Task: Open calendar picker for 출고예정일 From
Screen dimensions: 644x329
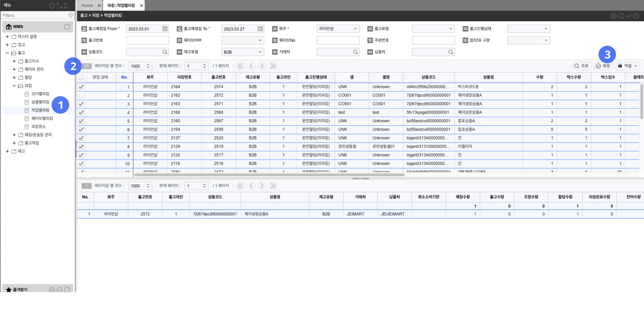Action: coord(165,29)
